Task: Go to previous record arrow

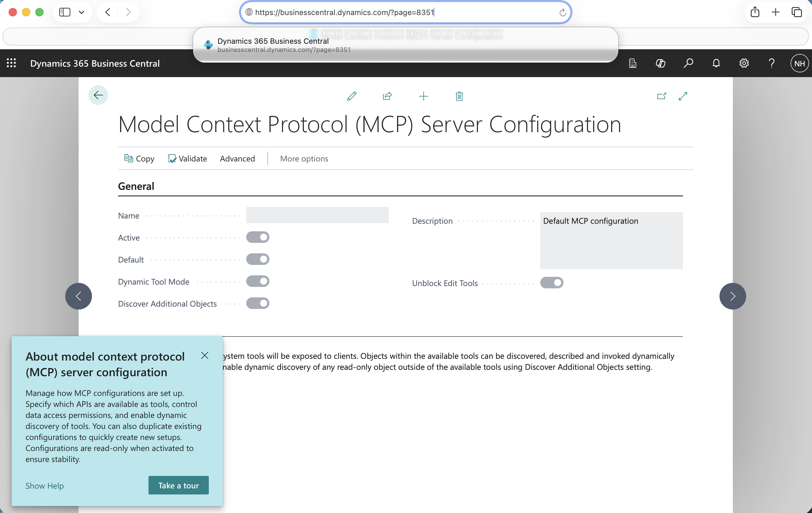Action: click(79, 296)
